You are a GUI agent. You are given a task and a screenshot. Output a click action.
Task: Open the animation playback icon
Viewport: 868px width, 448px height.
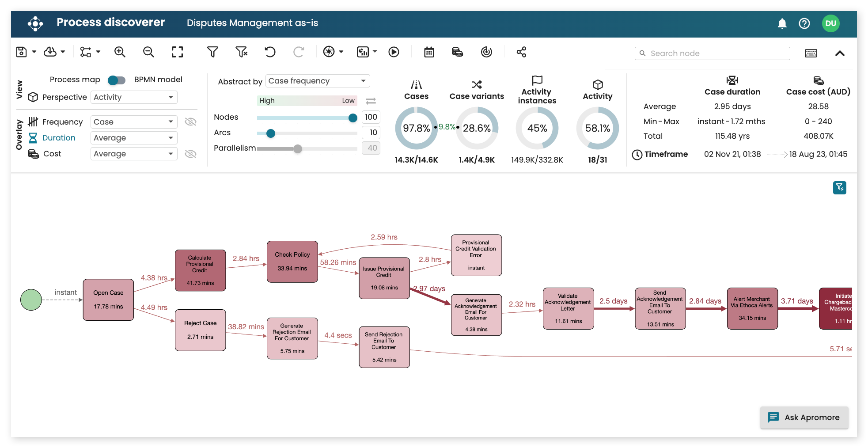point(394,52)
